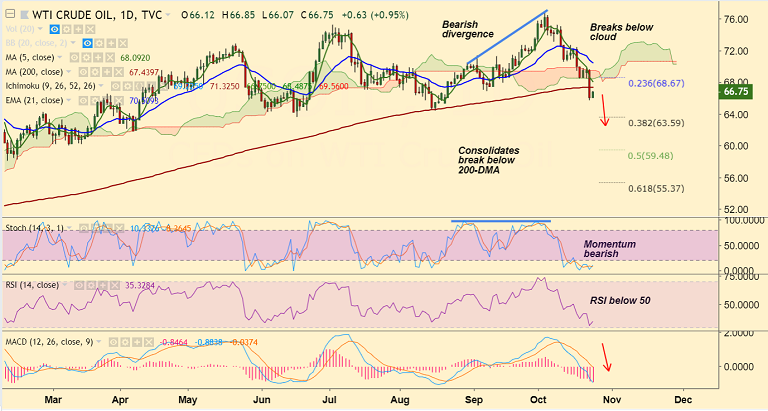The height and width of the screenshot is (411, 768).
Task: Collapse the chart legend with minus box
Action: [x=10, y=14]
